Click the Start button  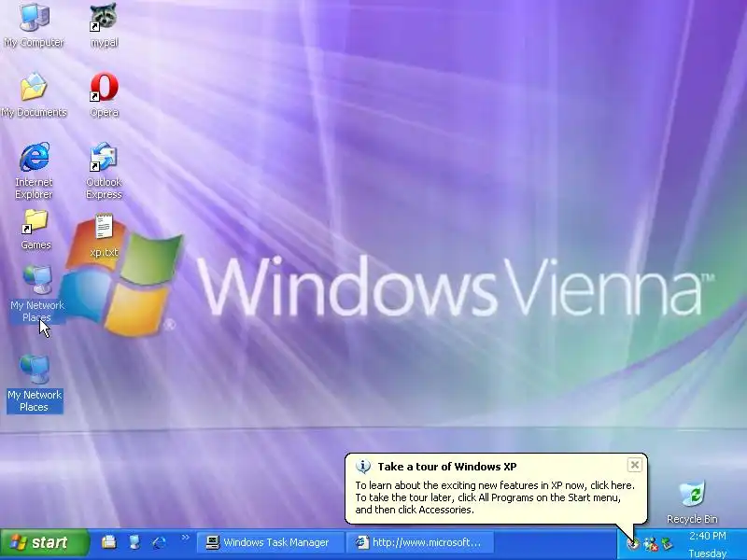pos(45,542)
